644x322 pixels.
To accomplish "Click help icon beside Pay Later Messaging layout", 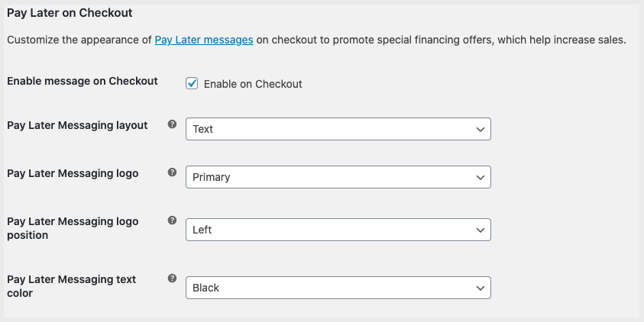I will coord(172,124).
